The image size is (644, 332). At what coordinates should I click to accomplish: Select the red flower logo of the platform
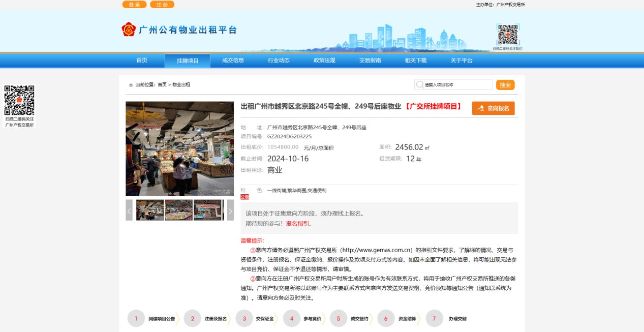click(128, 29)
